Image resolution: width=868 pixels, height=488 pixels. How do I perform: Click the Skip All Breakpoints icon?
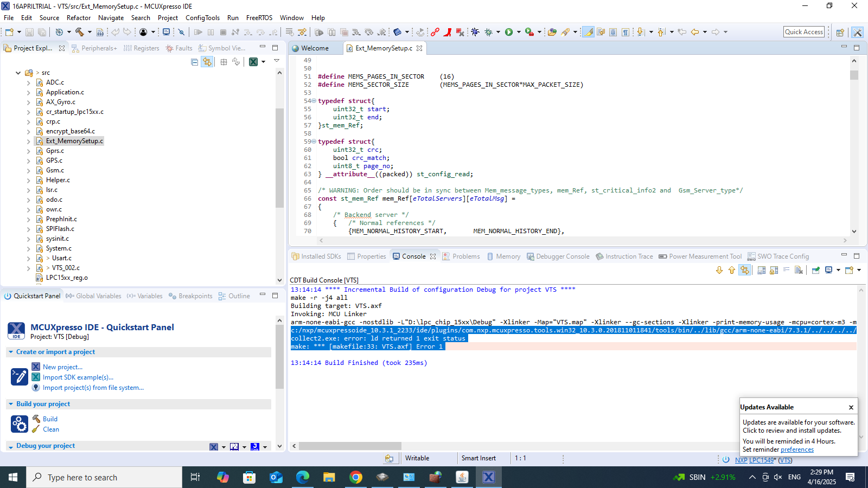click(182, 32)
